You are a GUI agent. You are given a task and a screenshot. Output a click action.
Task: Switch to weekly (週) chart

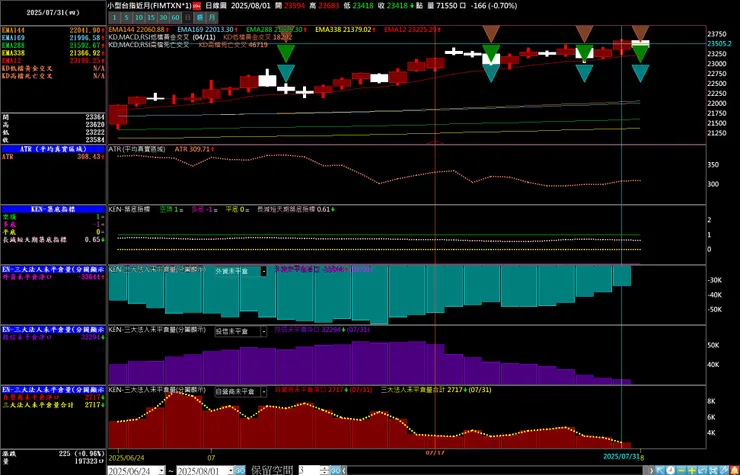(200, 17)
